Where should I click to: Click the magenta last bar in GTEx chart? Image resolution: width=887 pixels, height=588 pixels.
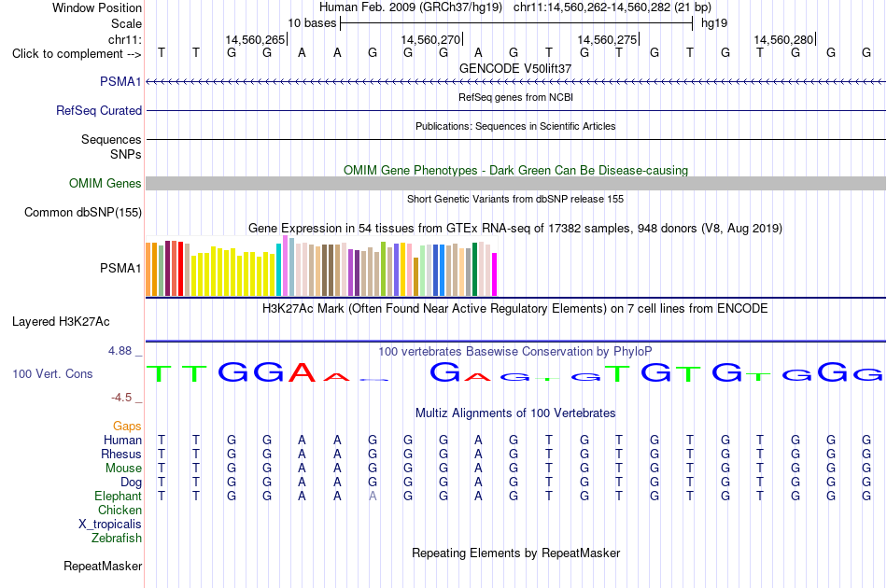click(495, 274)
